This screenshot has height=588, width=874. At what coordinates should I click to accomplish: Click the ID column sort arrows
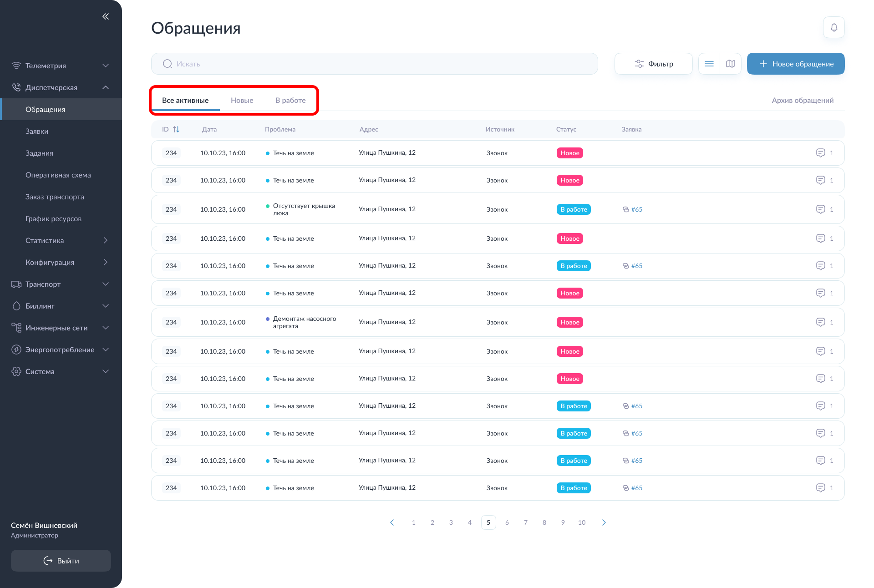tap(176, 129)
